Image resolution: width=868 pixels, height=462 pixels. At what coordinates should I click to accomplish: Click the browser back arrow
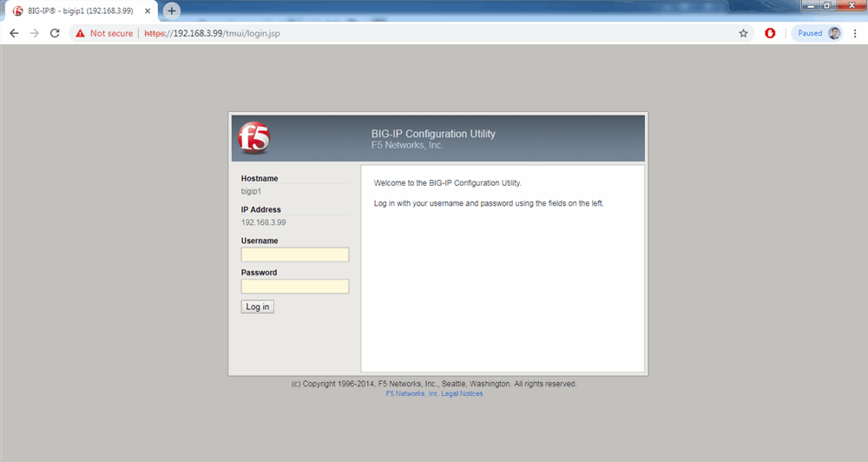[15, 33]
